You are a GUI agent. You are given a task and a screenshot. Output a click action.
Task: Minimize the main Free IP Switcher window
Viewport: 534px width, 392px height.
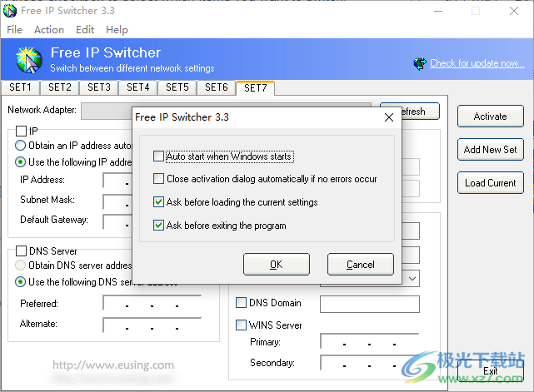click(438, 11)
